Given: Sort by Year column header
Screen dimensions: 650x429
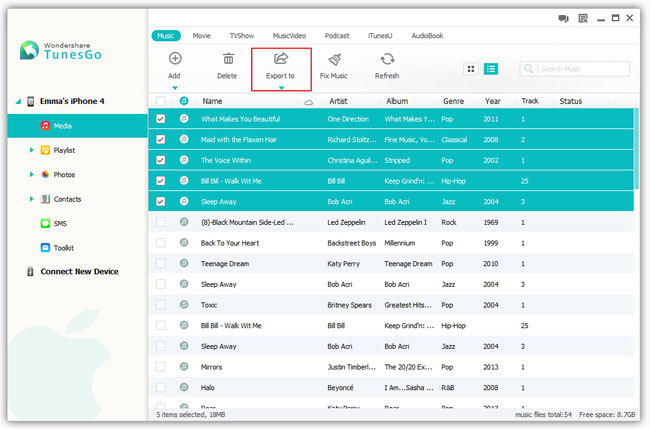Looking at the screenshot, I should (492, 101).
